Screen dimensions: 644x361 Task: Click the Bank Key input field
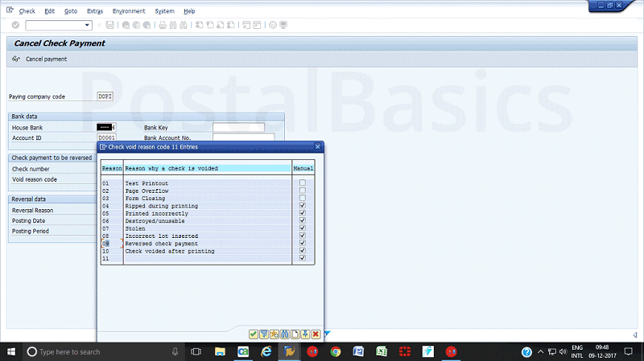tap(238, 127)
